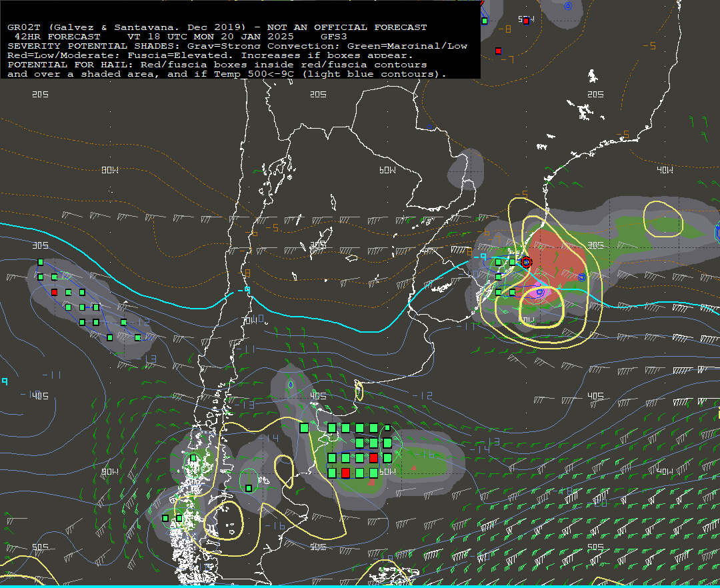Click the '20S' label on the left edge
720x588 pixels.
[41, 94]
